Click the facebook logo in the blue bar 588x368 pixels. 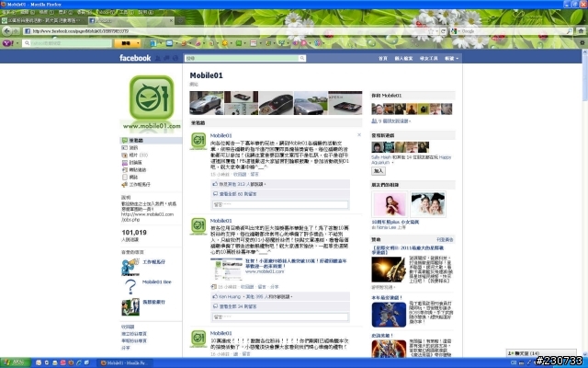click(135, 58)
